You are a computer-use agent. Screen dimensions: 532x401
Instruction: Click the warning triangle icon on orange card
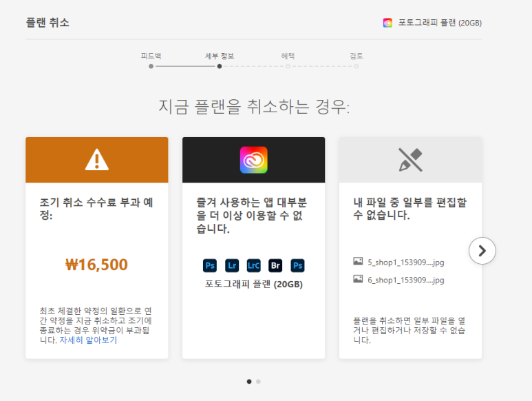pyautogui.click(x=97, y=160)
